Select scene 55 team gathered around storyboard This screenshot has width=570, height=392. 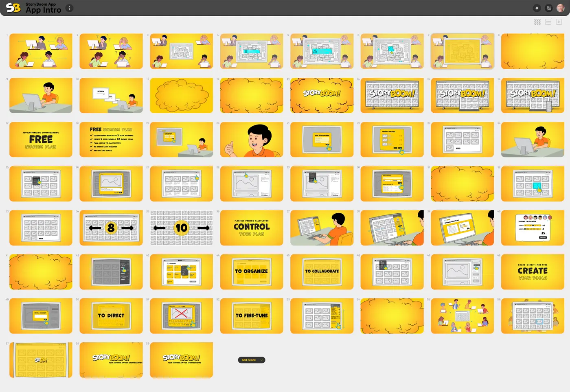click(x=463, y=315)
